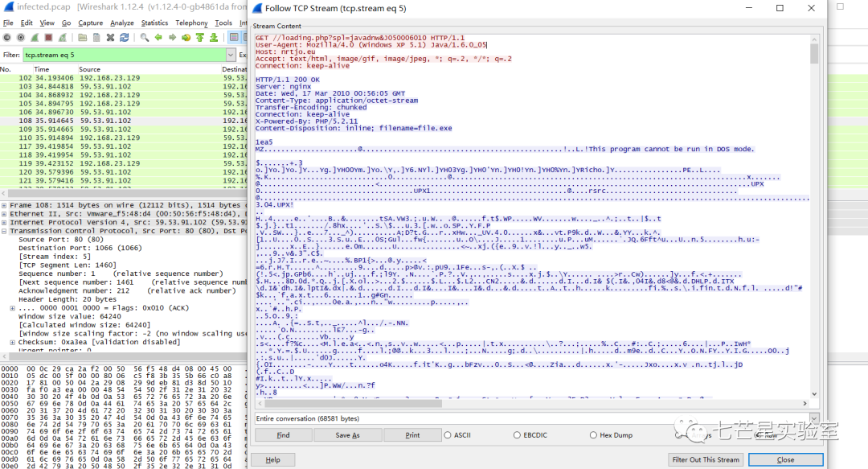Click the stream content vertical scrollbar thumb

click(813, 54)
